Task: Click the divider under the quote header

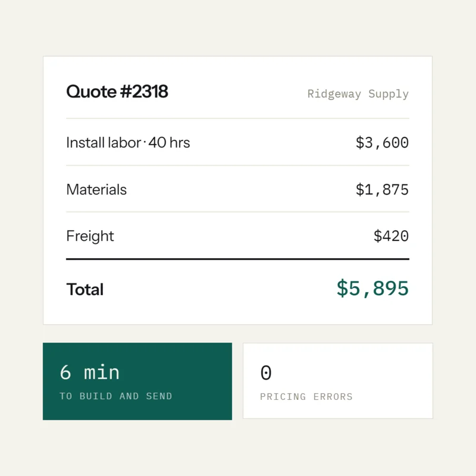Action: [237, 118]
